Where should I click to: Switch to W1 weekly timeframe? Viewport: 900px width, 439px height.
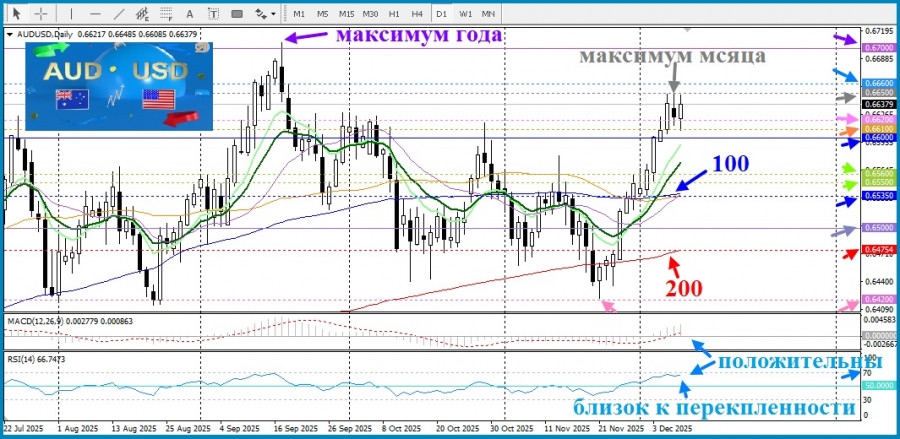point(465,13)
